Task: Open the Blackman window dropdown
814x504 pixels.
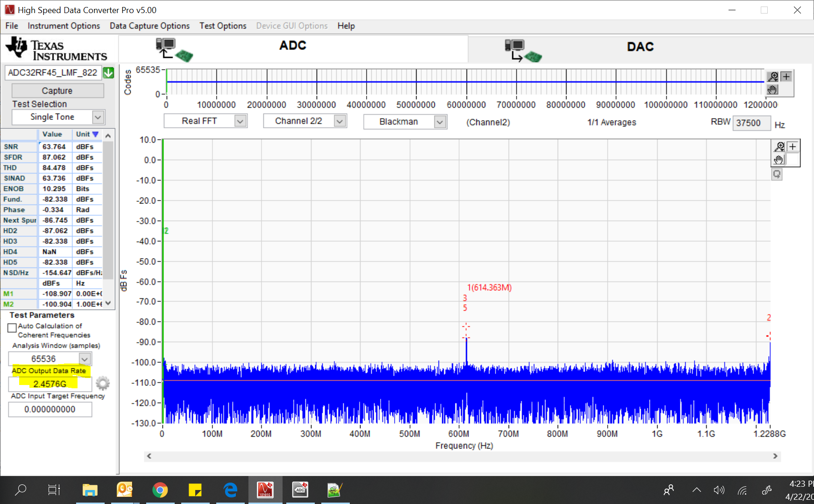Action: [440, 122]
